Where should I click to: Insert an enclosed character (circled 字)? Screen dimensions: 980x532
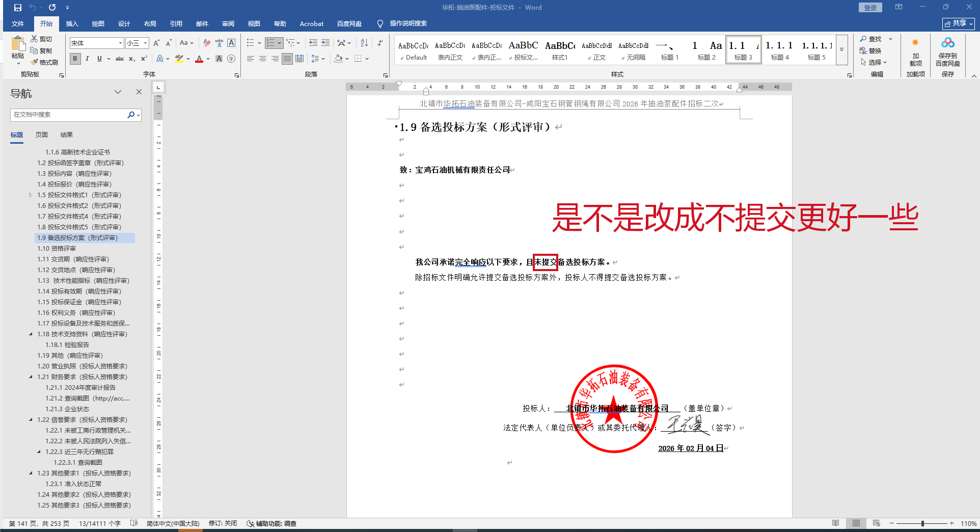[231, 59]
